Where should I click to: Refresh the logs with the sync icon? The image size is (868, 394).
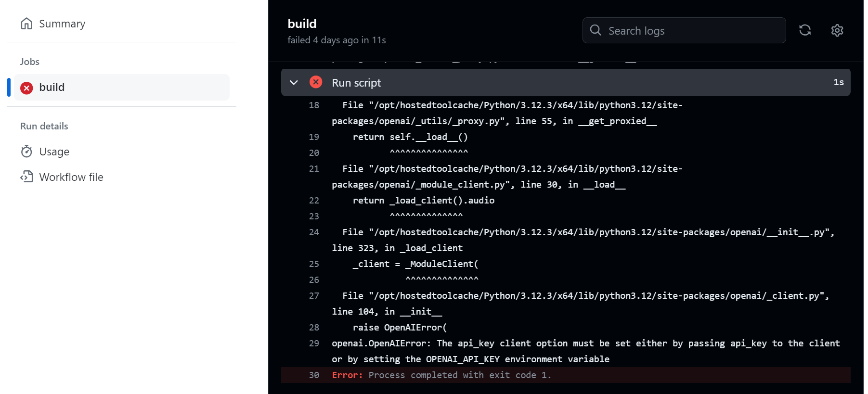(x=805, y=30)
